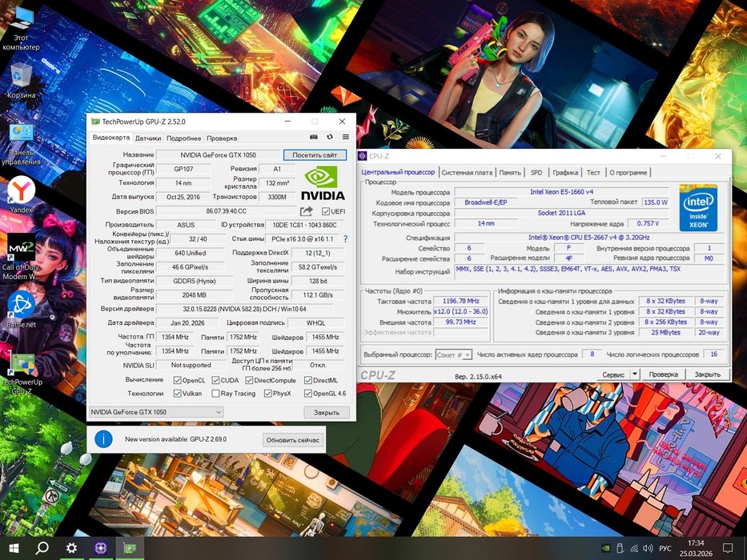Click the bus interface question mark icon
The image size is (747, 560).
[x=345, y=238]
